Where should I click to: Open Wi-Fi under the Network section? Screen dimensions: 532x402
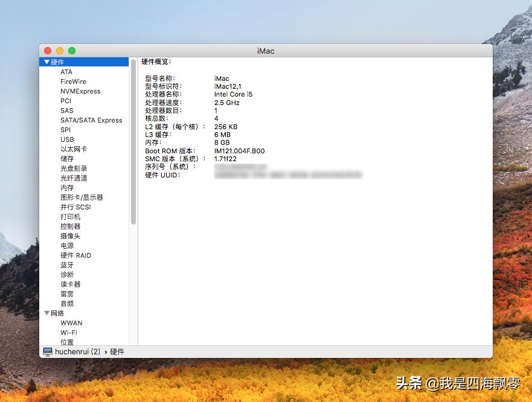(69, 332)
